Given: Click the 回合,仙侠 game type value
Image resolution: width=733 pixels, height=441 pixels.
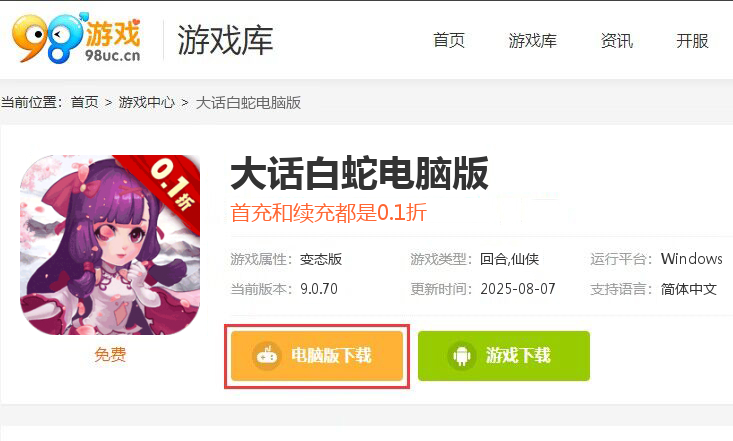Looking at the screenshot, I should click(x=509, y=259).
